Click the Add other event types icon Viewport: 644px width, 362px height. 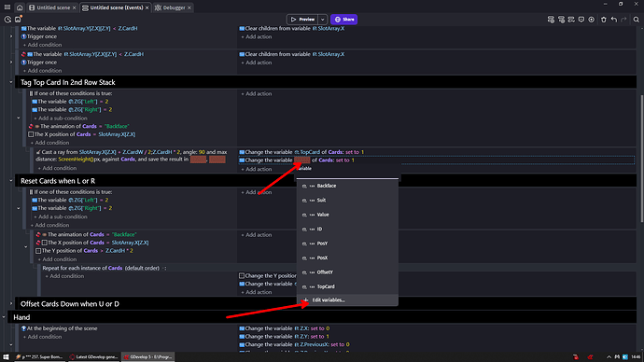click(x=571, y=20)
